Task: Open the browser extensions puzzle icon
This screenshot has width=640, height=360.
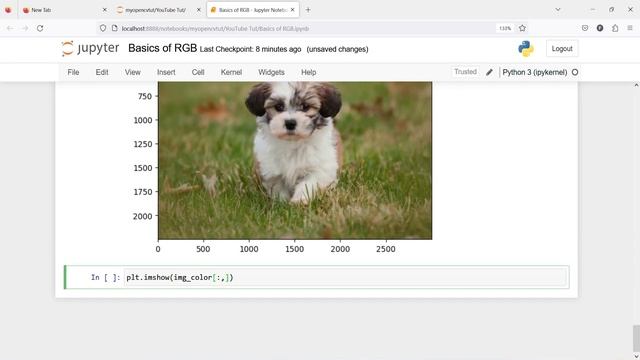Action: coord(615,28)
